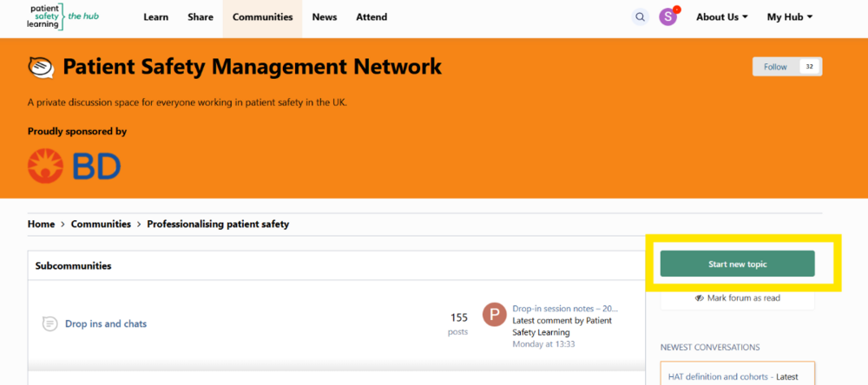Click the Drop ins and chats forum icon

[x=49, y=323]
